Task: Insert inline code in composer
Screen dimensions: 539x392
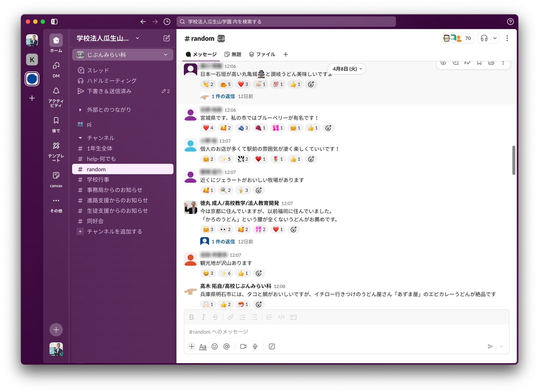Action: click(x=281, y=317)
